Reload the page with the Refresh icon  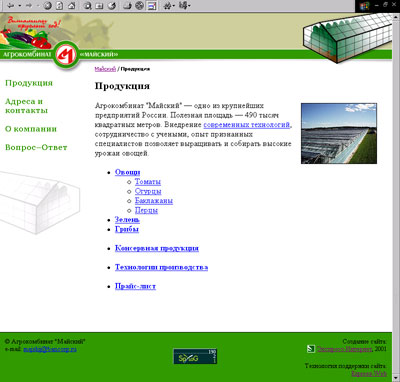pyautogui.click(x=60, y=6)
